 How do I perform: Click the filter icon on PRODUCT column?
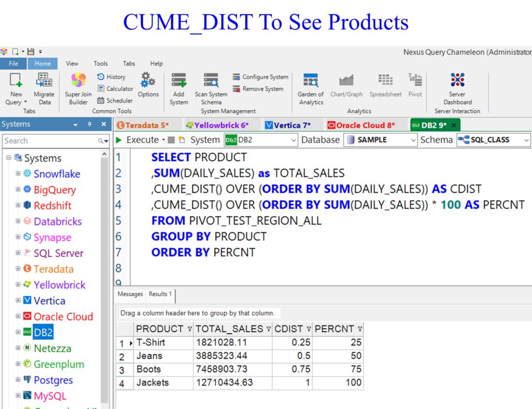(x=189, y=329)
